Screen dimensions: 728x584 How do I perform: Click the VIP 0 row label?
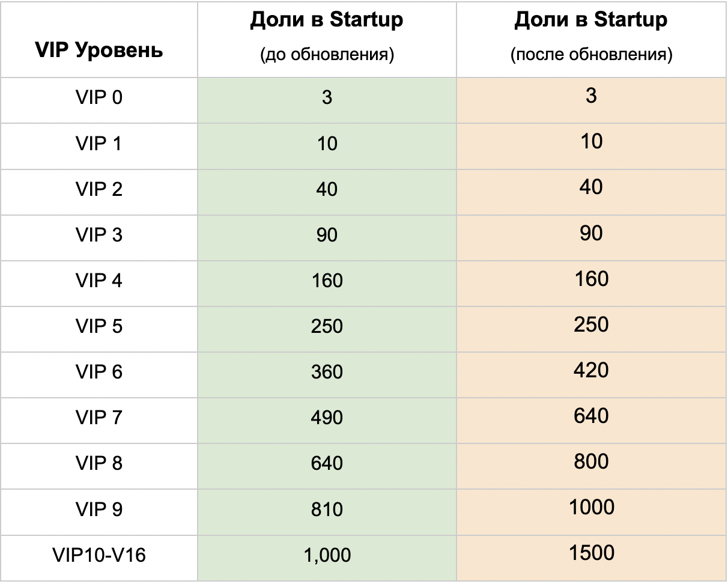[x=99, y=97]
